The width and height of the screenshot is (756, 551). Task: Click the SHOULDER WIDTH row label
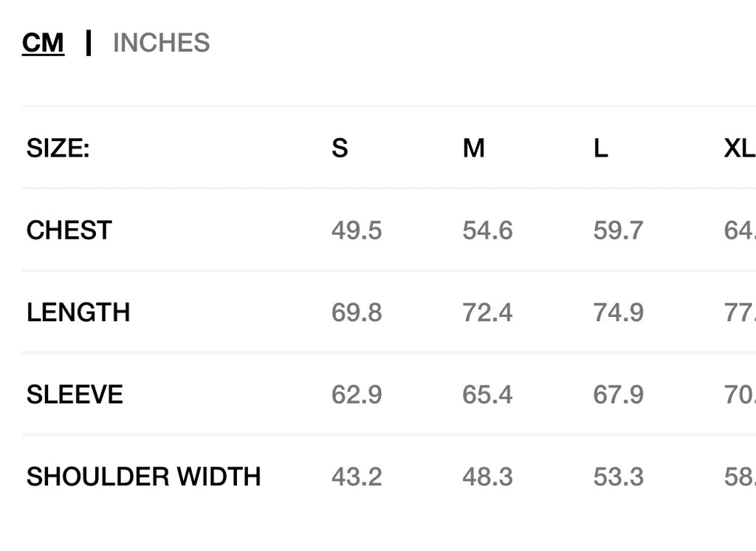click(x=144, y=476)
